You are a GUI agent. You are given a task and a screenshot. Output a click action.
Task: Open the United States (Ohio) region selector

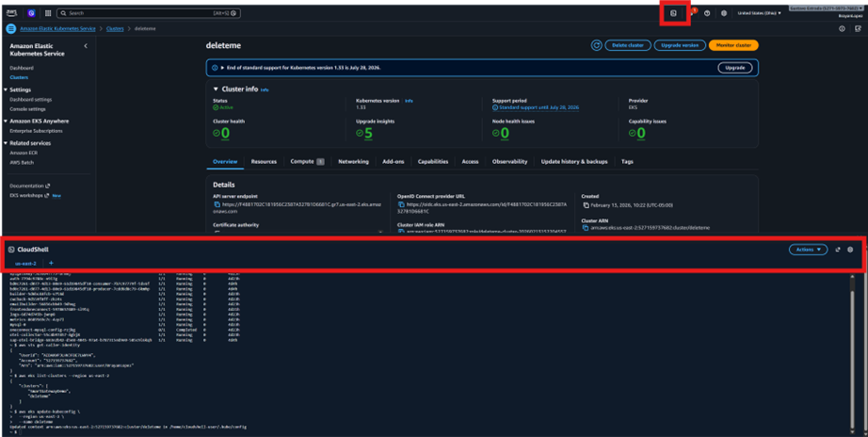pos(759,13)
